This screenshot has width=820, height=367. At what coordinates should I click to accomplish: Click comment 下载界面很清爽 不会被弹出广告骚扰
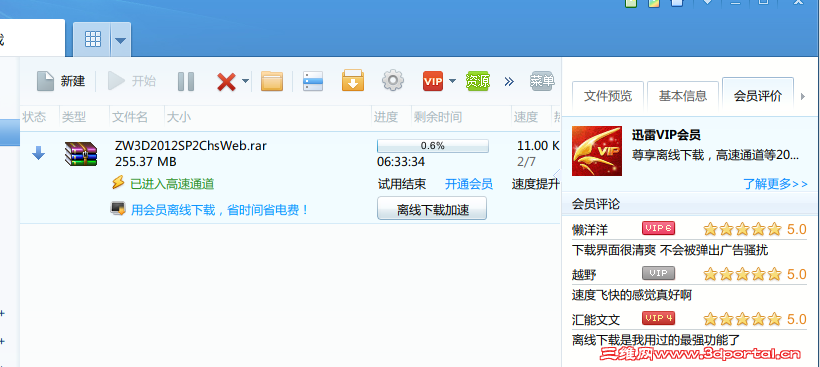pos(670,250)
